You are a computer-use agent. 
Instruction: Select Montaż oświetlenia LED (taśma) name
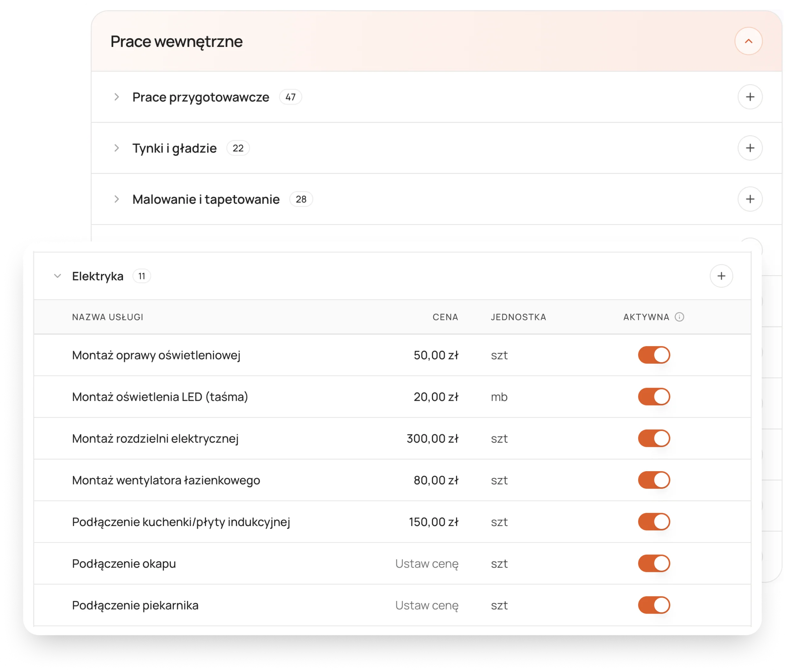160,397
